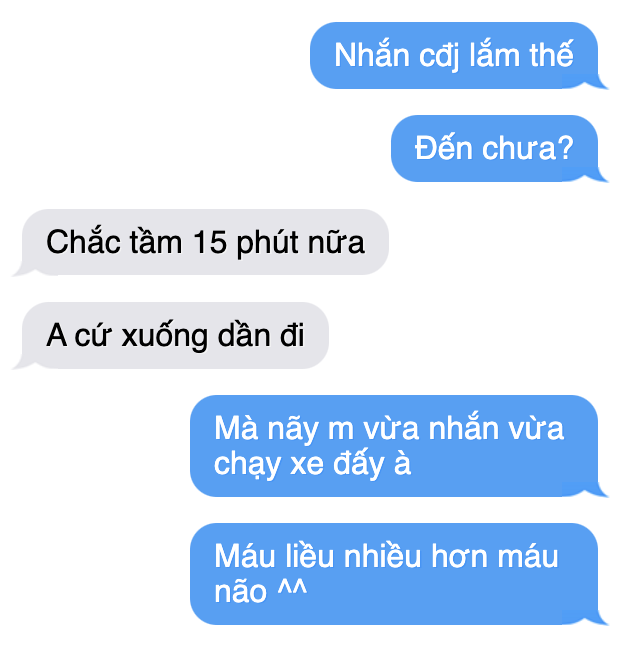
Task: Click the word "Chắc" in first gray bubble
Action: click(x=84, y=241)
